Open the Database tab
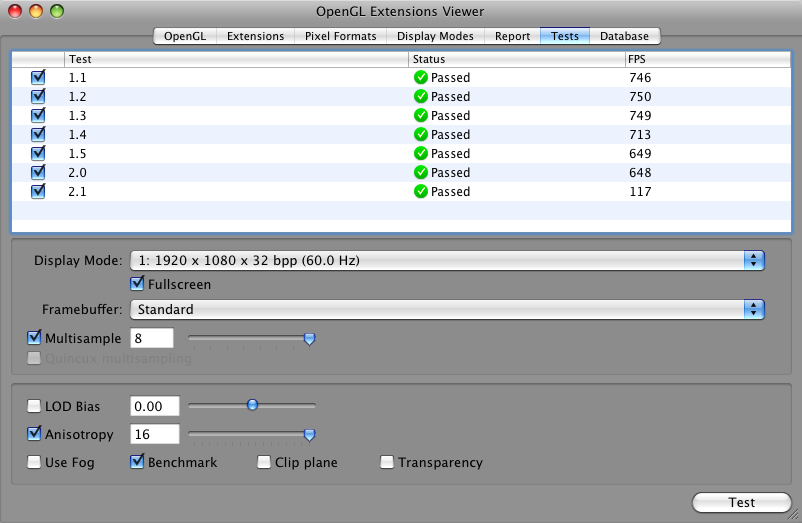Viewport: 802px width, 523px height. point(625,36)
